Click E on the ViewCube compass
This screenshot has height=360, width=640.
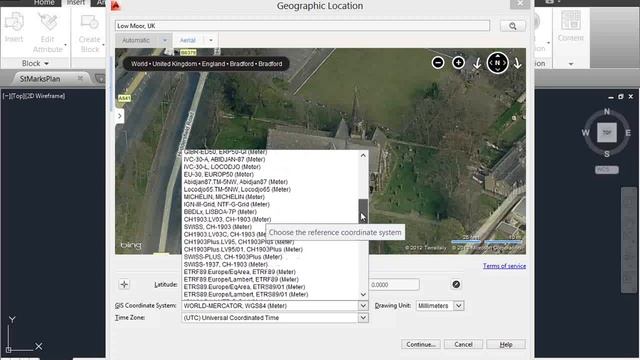pos(628,133)
